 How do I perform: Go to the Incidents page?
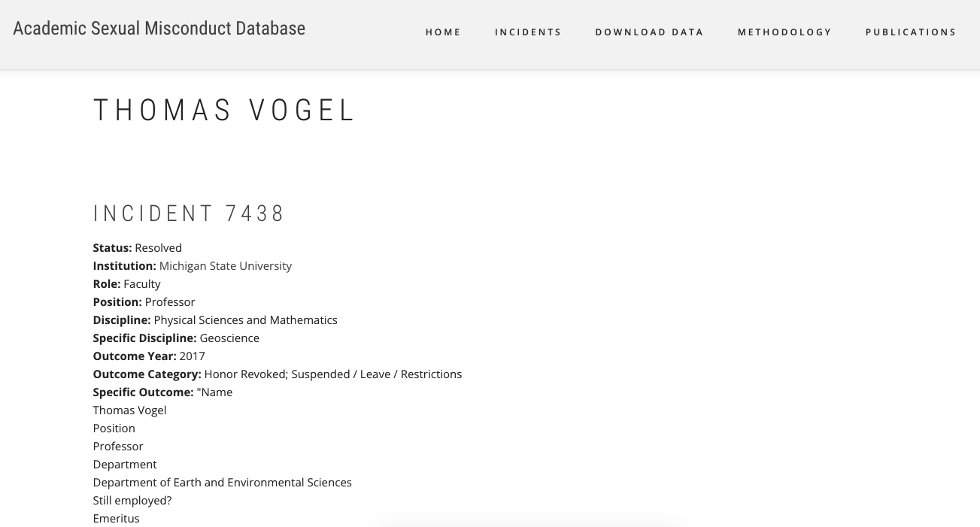click(528, 32)
